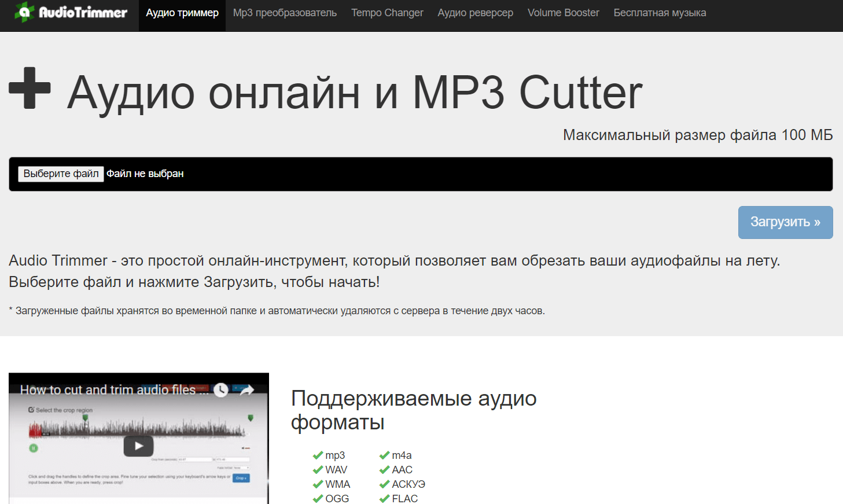The width and height of the screenshot is (843, 504).
Task: Click the WAV format text
Action: pyautogui.click(x=336, y=470)
